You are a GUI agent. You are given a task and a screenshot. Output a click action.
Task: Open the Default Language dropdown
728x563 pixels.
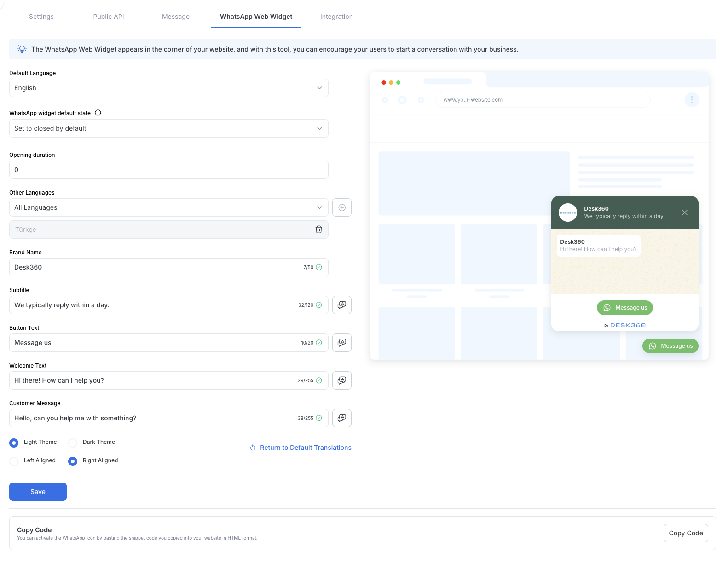(169, 88)
